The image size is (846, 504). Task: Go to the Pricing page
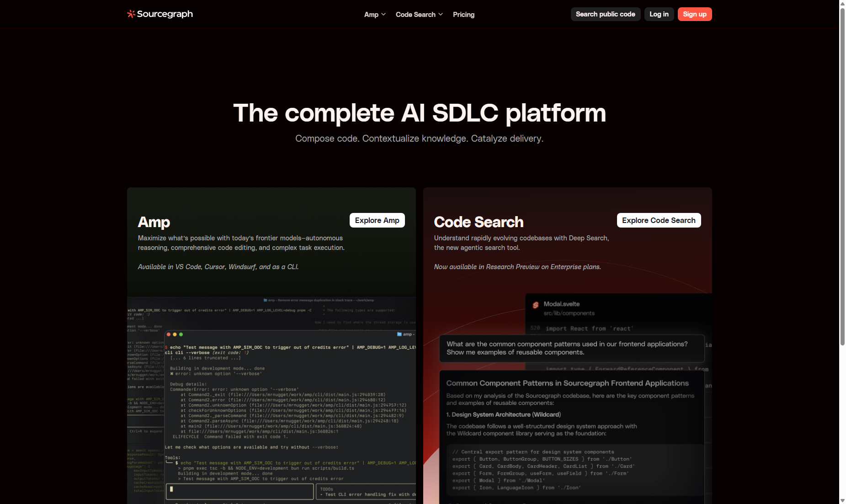click(463, 15)
